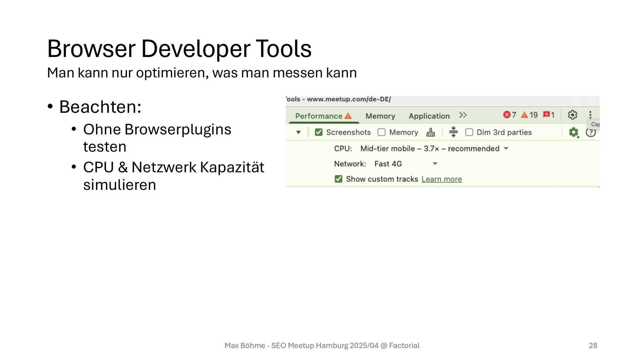Open the three-dot customize DevTools menu
Screen dimensions: 644x362
[590, 115]
